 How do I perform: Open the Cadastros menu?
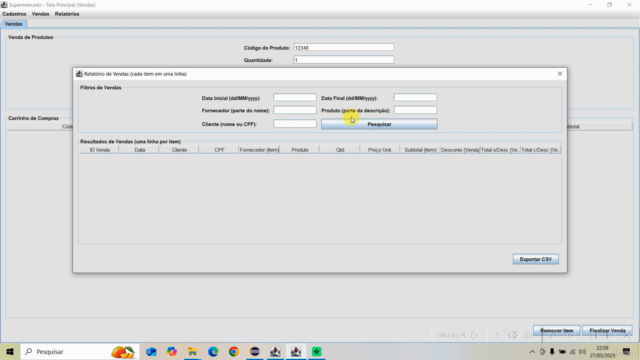[x=14, y=14]
